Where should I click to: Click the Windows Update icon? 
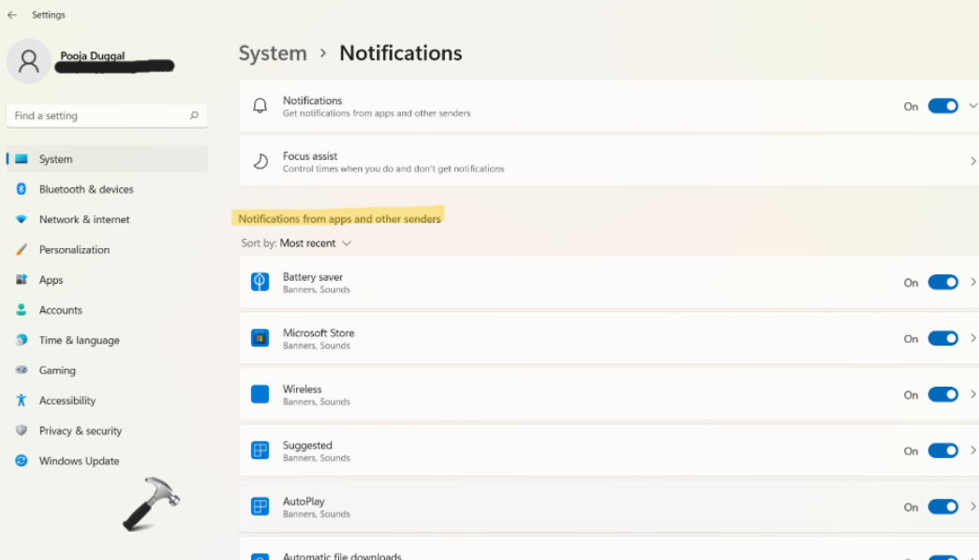(21, 461)
